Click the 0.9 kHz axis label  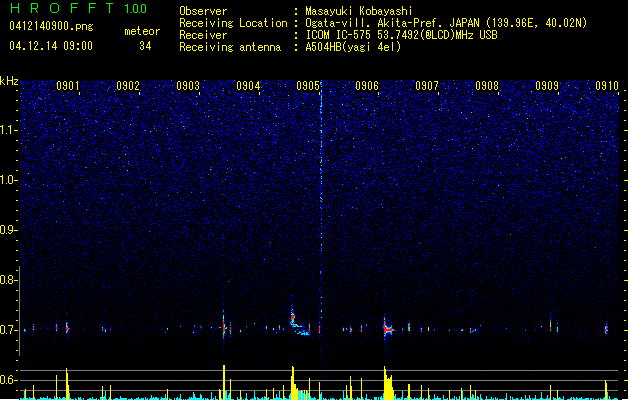coord(9,230)
